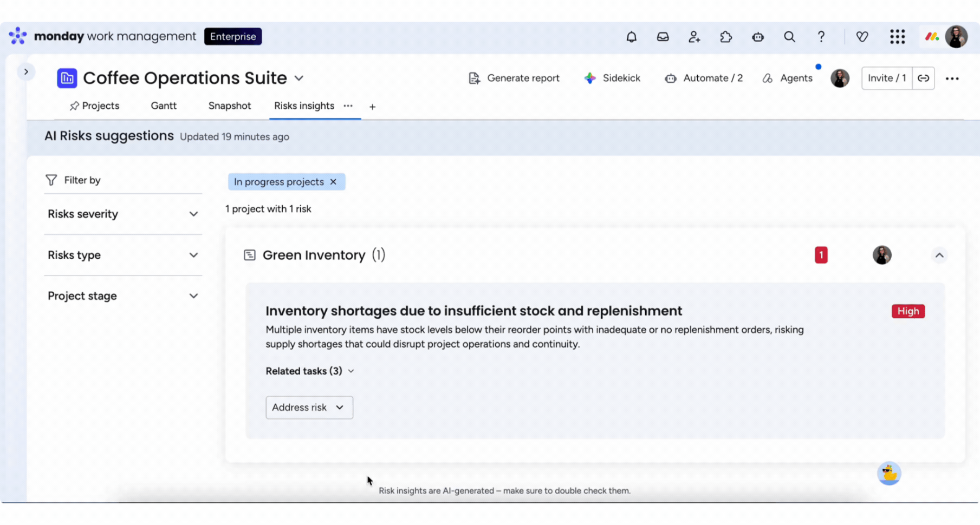This screenshot has width=980, height=525.
Task: Open the user profile avatar menu
Action: [956, 37]
